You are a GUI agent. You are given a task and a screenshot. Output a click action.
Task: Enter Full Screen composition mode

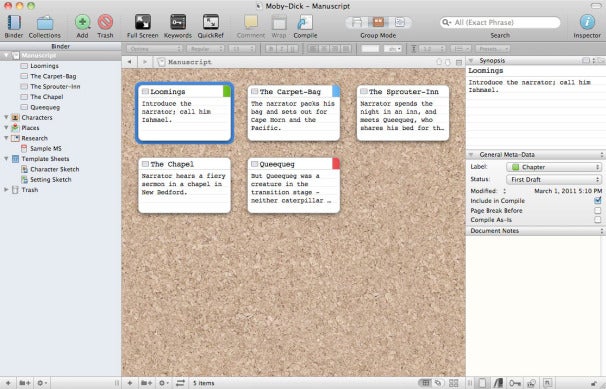tap(143, 22)
